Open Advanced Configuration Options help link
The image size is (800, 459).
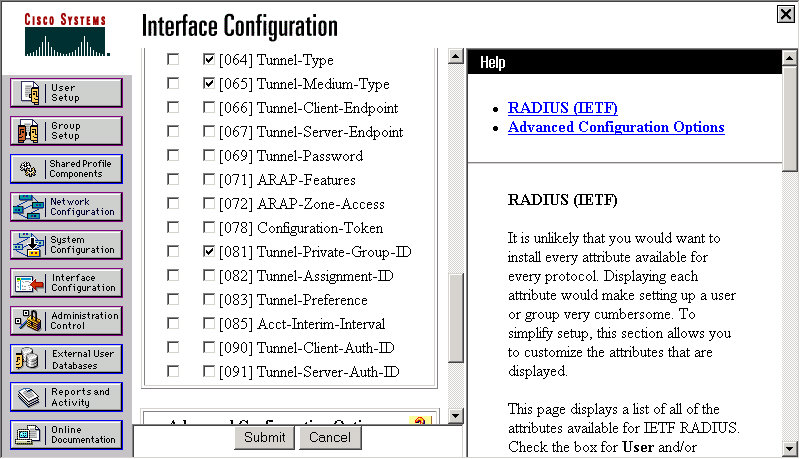pos(616,127)
